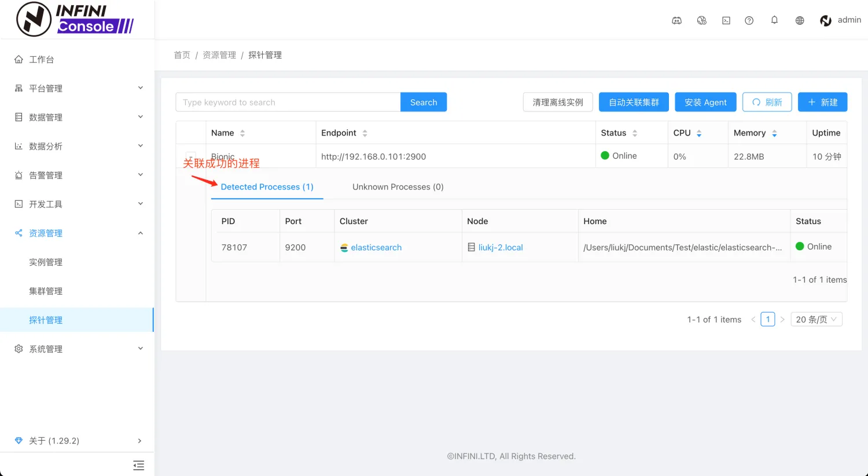Click the INFINI Console logo
Screen dimensions: 868x476
pos(75,19)
